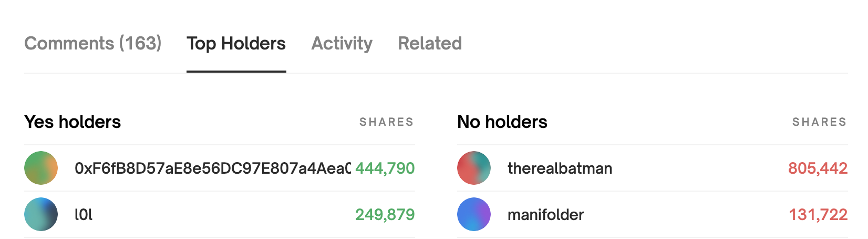Screen dimensions: 868x239
Task: Click the 249,879 Yes shares value
Action: pyautogui.click(x=385, y=215)
